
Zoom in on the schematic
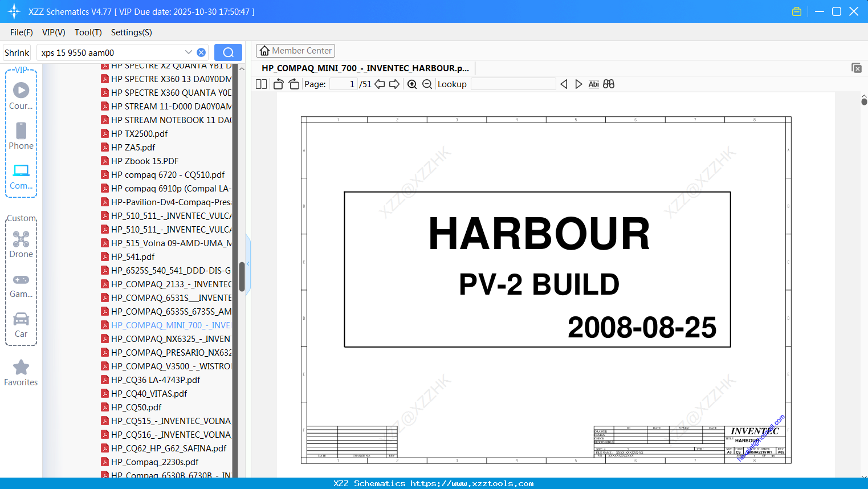click(412, 84)
